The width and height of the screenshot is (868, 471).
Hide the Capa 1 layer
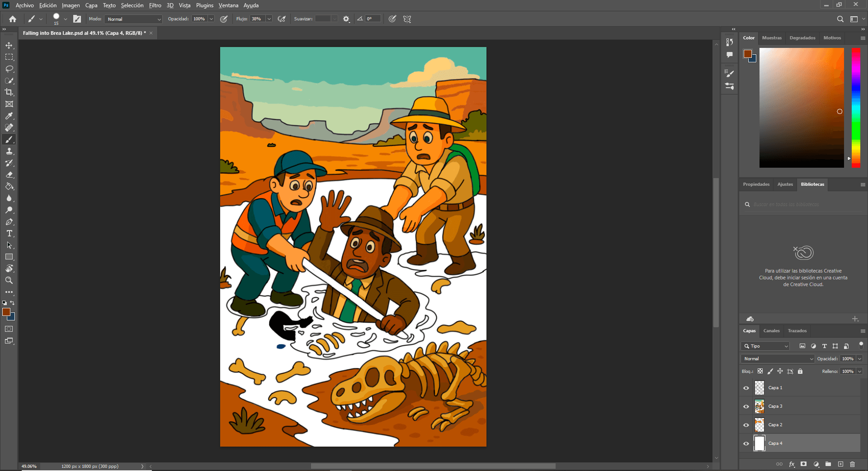[746, 388]
